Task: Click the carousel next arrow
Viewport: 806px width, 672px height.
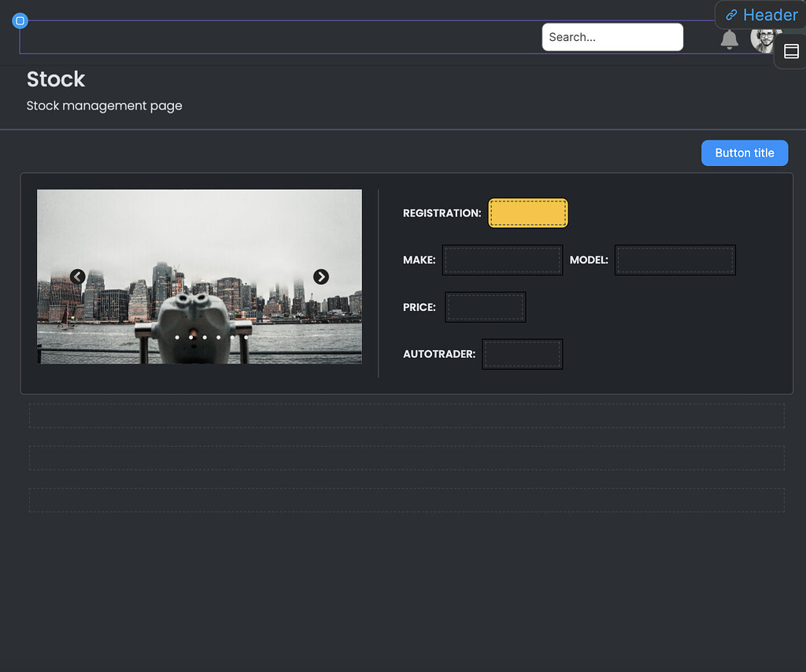Action: coord(321,276)
